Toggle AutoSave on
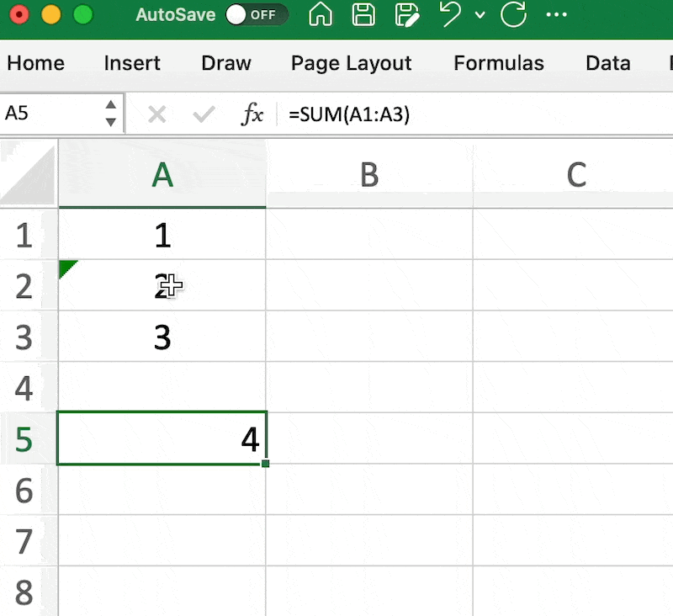The width and height of the screenshot is (673, 616). click(257, 14)
